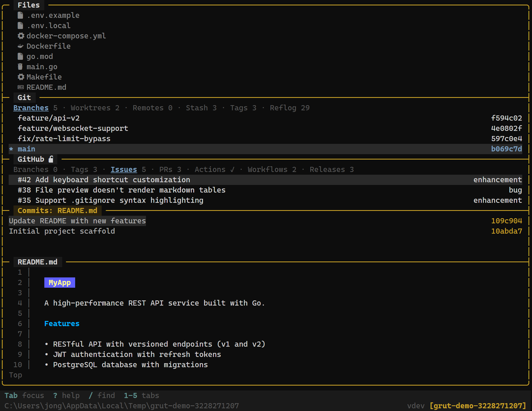The width and height of the screenshot is (532, 411).
Task: Open the Git Remotes tab
Action: pyautogui.click(x=152, y=108)
